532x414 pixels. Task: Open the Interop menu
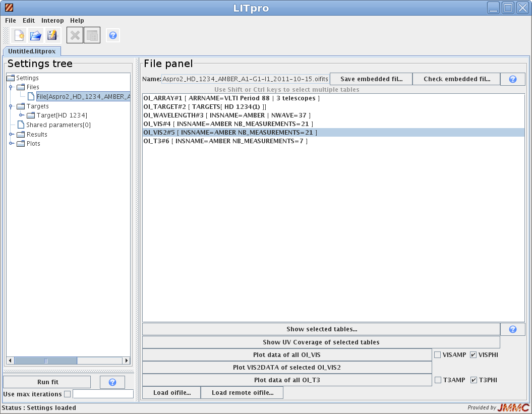click(52, 20)
